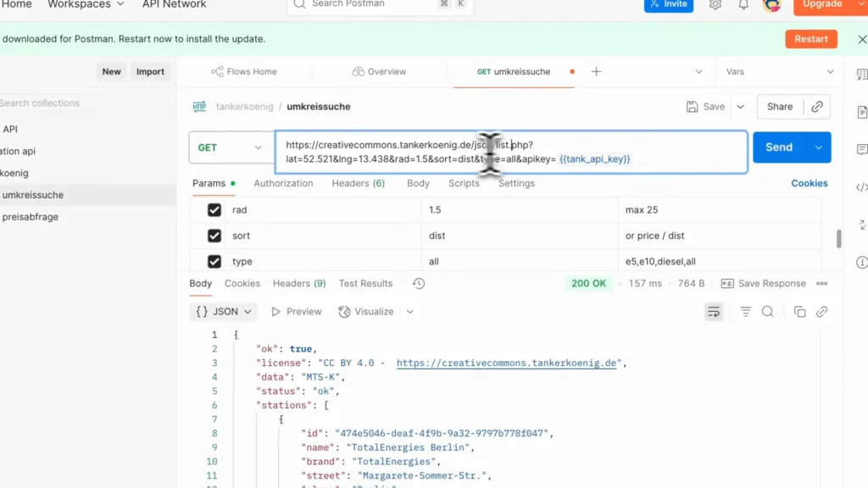This screenshot has height=488, width=868.
Task: Click the Save disk icon
Action: [692, 107]
